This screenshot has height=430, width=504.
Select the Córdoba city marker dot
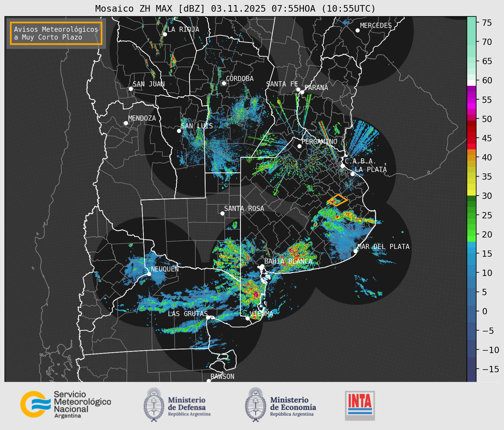pyautogui.click(x=224, y=83)
